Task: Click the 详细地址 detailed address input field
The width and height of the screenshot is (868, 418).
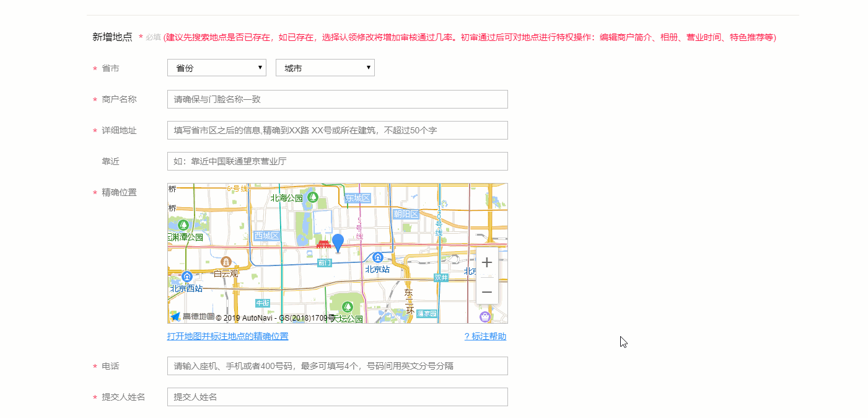Action: 337,130
